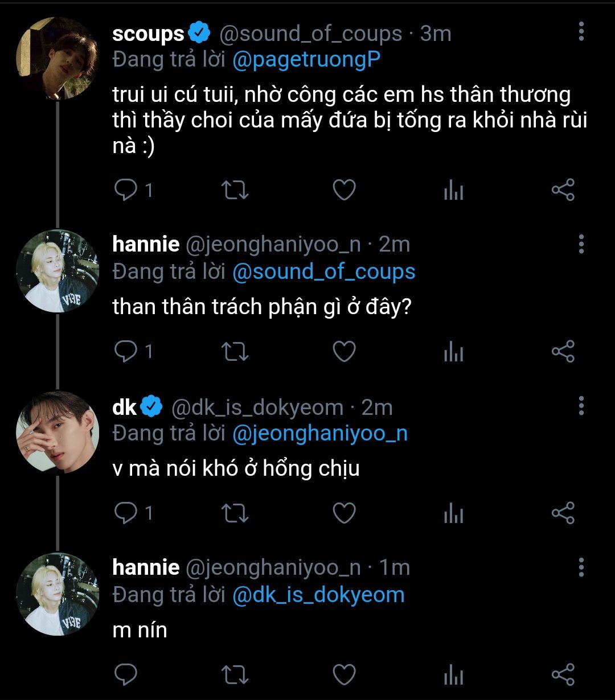Open more options on hannie's "m nín" tweet
This screenshot has width=615, height=700.
[x=581, y=567]
